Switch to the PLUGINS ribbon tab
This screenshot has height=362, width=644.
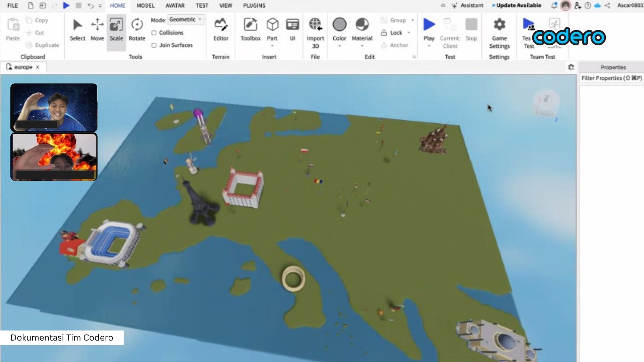click(x=254, y=6)
